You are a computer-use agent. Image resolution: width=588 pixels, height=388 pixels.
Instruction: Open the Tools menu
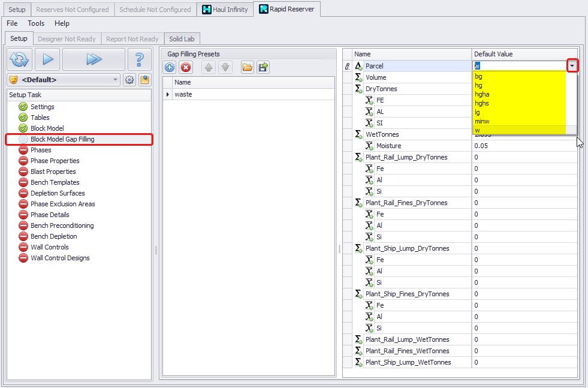pos(36,23)
